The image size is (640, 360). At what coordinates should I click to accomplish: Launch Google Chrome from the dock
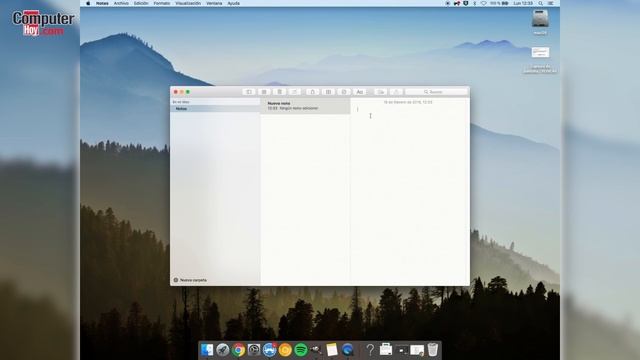[x=238, y=350]
